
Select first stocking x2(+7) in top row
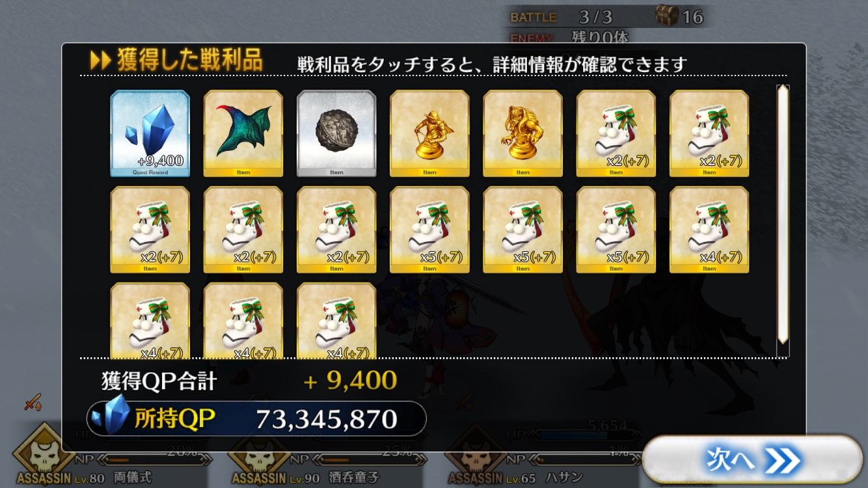pyautogui.click(x=616, y=133)
